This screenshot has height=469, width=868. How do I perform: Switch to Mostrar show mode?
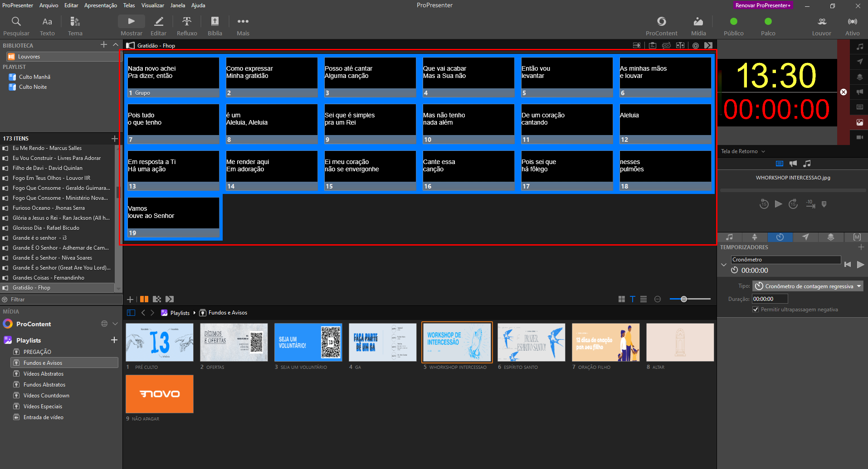(x=132, y=26)
